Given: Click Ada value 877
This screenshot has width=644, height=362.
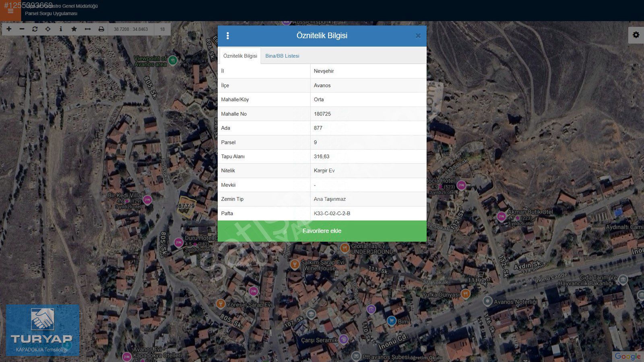Looking at the screenshot, I should [318, 128].
